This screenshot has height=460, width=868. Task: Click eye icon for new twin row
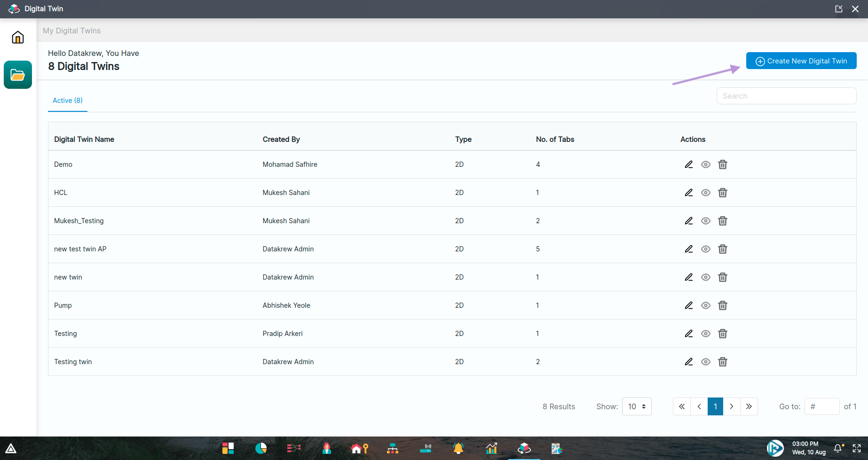[x=706, y=277]
